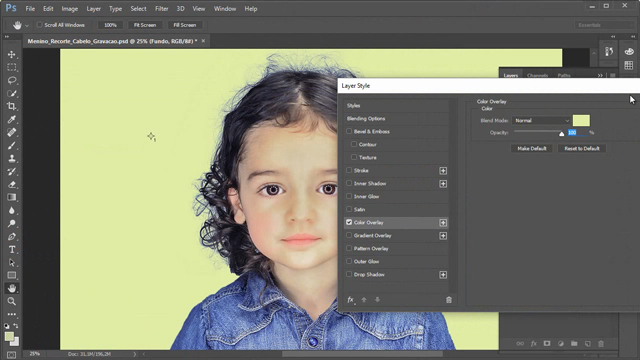Select the Healing Brush tool
This screenshot has width=640, height=360.
(11, 132)
